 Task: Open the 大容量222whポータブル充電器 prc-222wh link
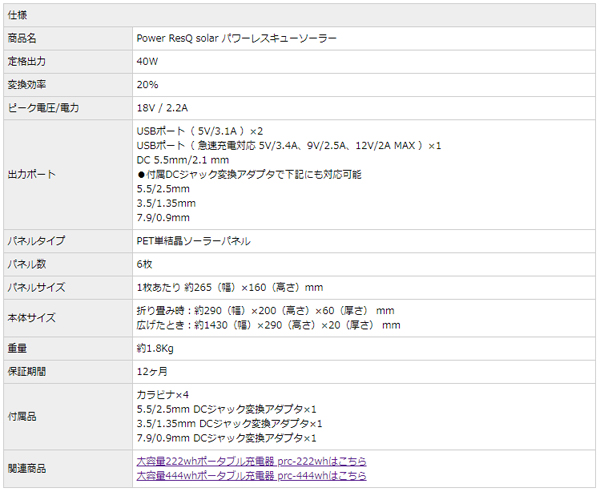[x=251, y=461]
